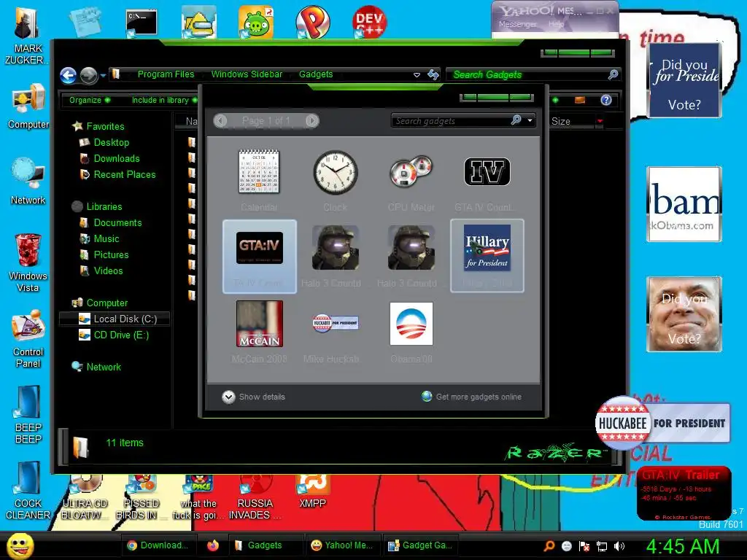Switch to Gadget Gallery taskbar button
This screenshot has width=747, height=560.
[420, 545]
